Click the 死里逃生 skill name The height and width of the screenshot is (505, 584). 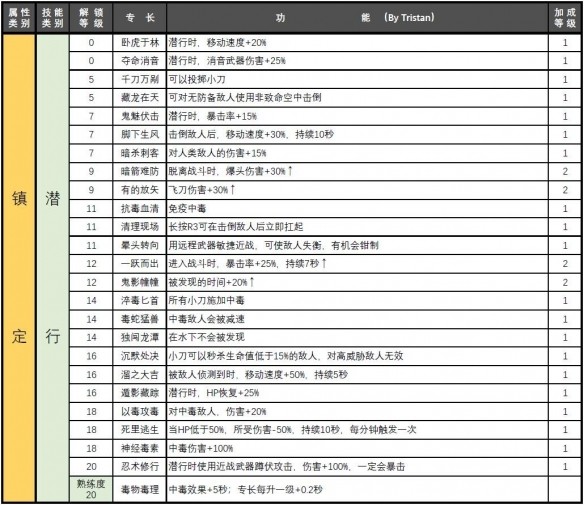coord(140,430)
